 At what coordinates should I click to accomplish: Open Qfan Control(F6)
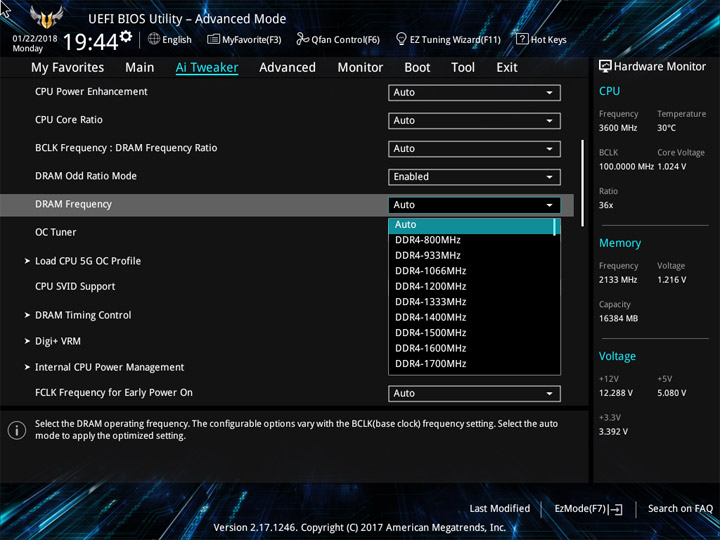tap(338, 39)
